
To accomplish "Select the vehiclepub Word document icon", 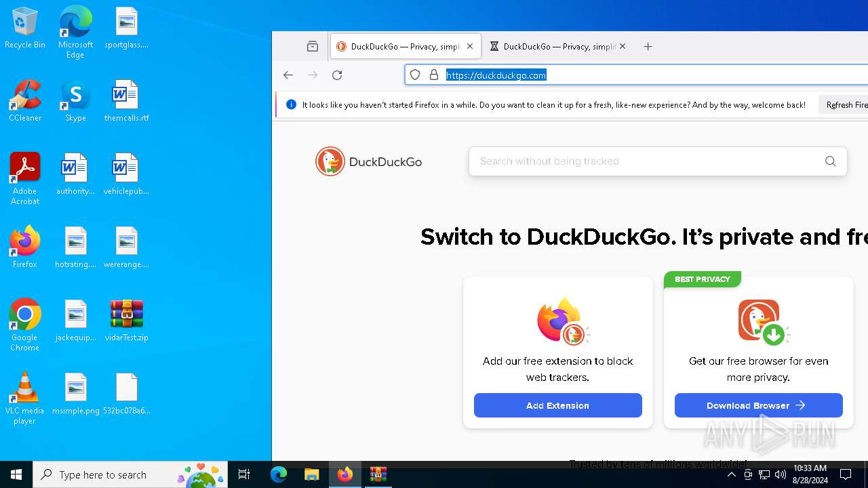I will click(126, 175).
